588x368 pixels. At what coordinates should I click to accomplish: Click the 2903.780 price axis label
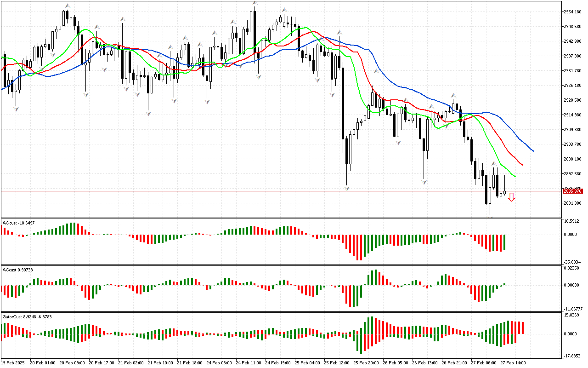point(572,144)
